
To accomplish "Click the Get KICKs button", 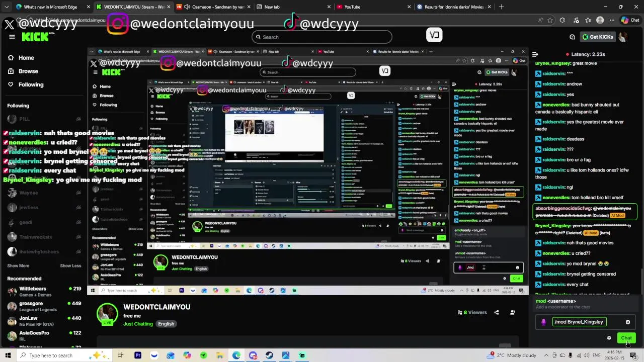I will pyautogui.click(x=598, y=37).
